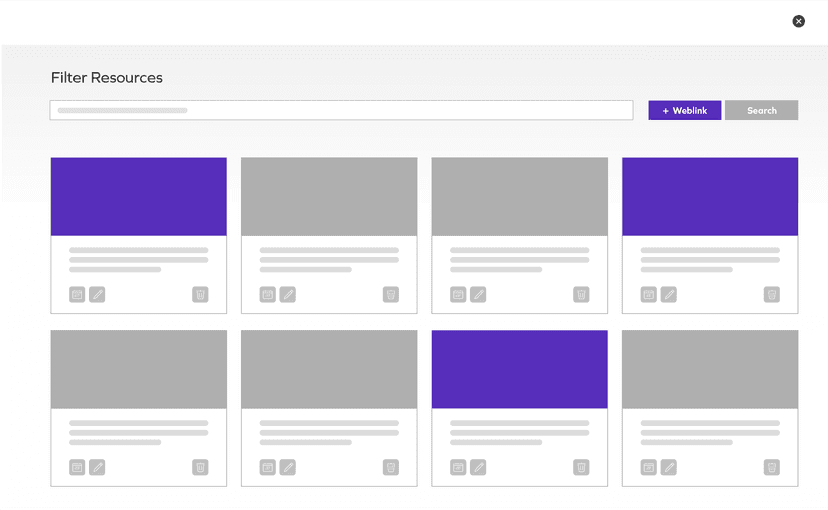
Task: Edit the bottom row purple card with the pencil
Action: (478, 467)
